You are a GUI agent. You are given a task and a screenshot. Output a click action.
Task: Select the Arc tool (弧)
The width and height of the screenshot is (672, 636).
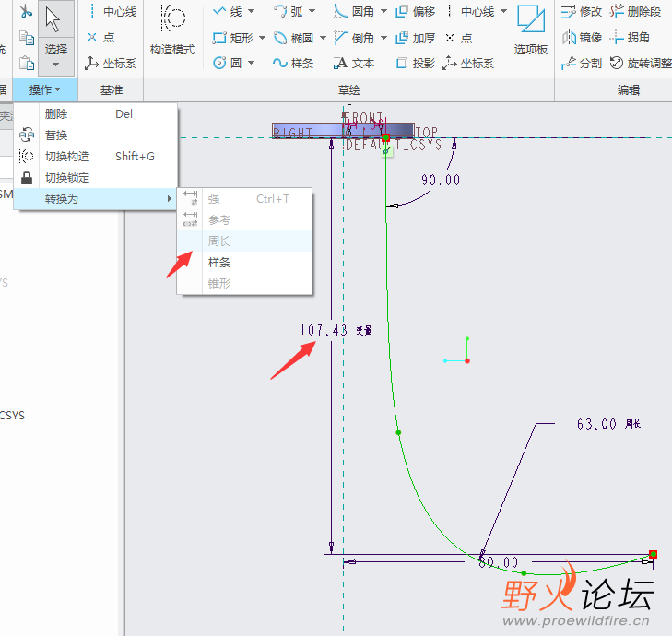(x=289, y=12)
